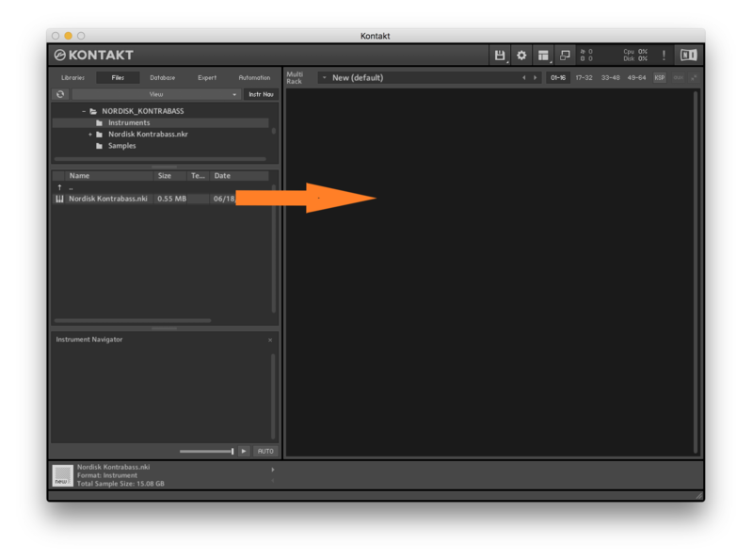Viewport: 753px width, 560px height.
Task: Click the exclamation mark panic button
Action: click(664, 56)
